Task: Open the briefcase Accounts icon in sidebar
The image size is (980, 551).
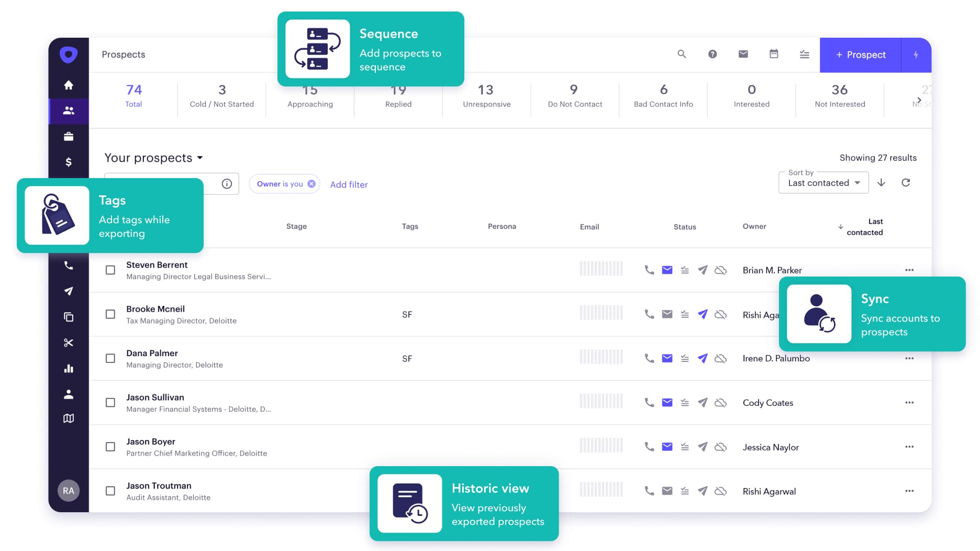Action: (x=69, y=137)
